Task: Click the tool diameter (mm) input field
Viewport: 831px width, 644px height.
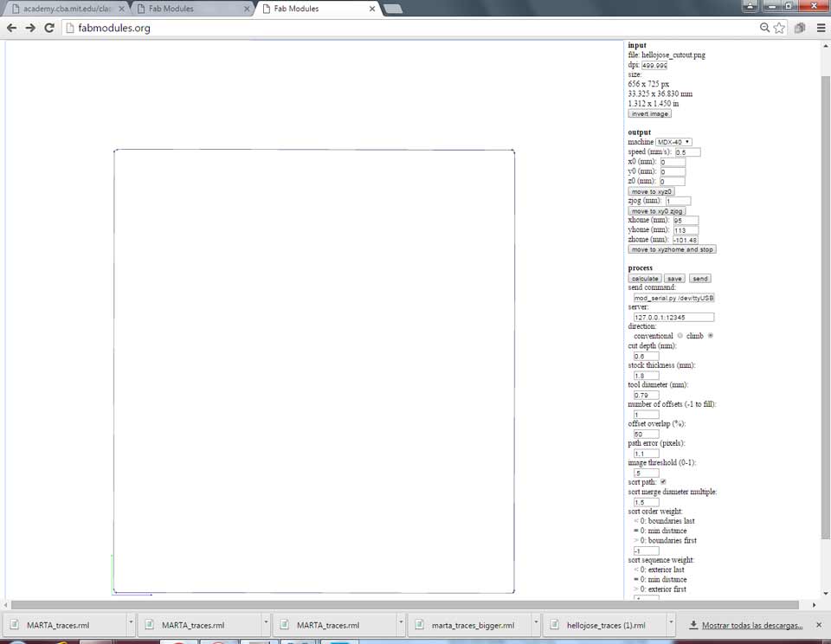Action: (646, 395)
